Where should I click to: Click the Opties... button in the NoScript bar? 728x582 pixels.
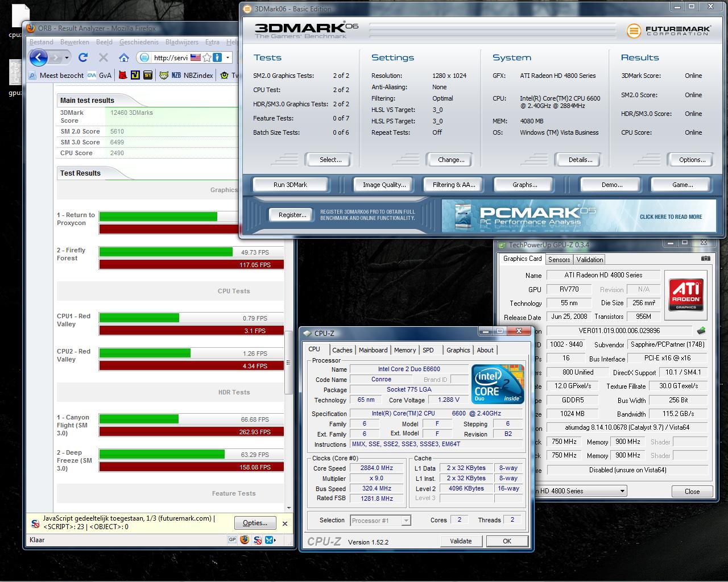click(x=255, y=523)
